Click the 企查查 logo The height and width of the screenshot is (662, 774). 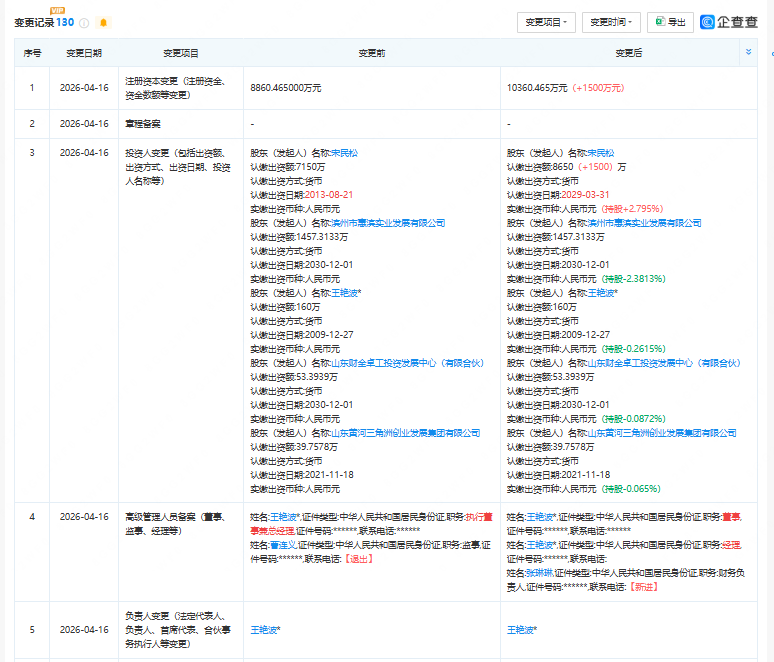tap(729, 21)
